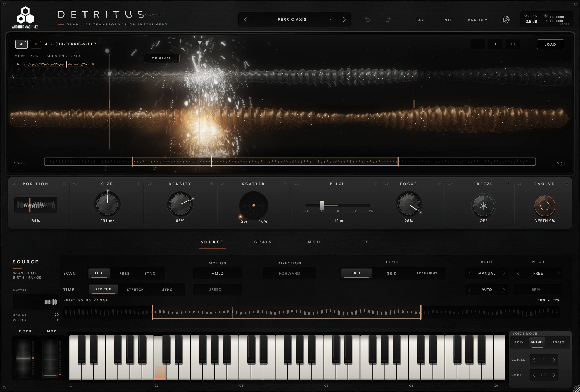Screen dimensions: 580x392
Task: Open the Direction FORWARD dropdown
Action: 290,273
